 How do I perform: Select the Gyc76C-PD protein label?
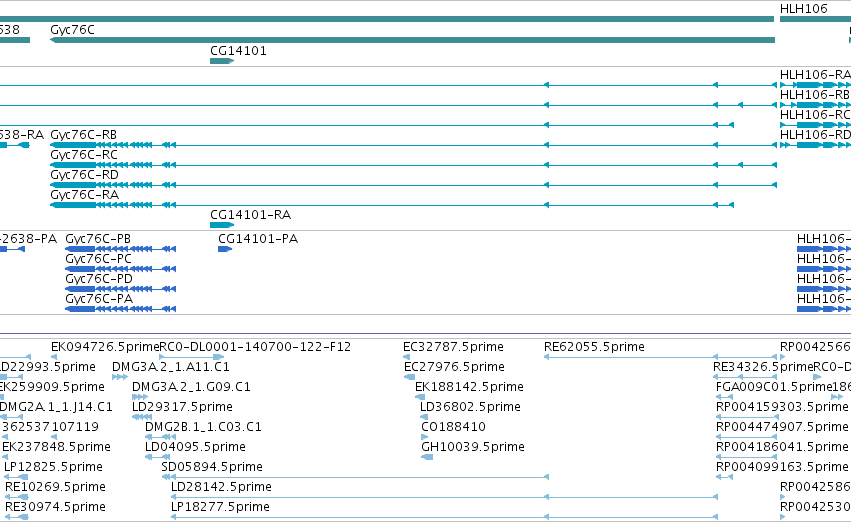99,279
